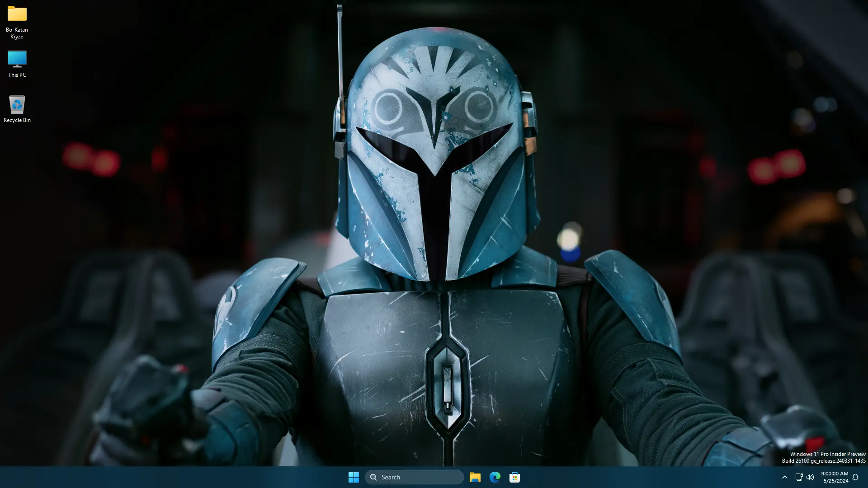Click the taskbar Search box

point(414,477)
